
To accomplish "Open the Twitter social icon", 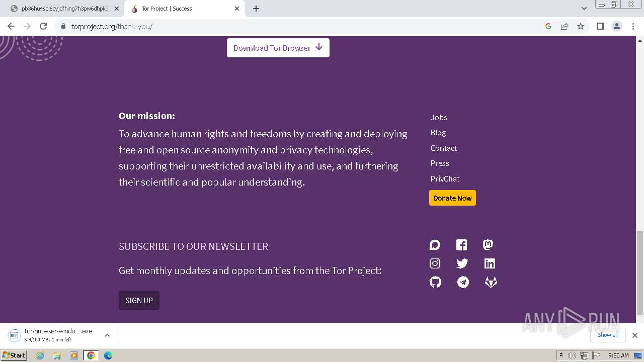I will [462, 263].
